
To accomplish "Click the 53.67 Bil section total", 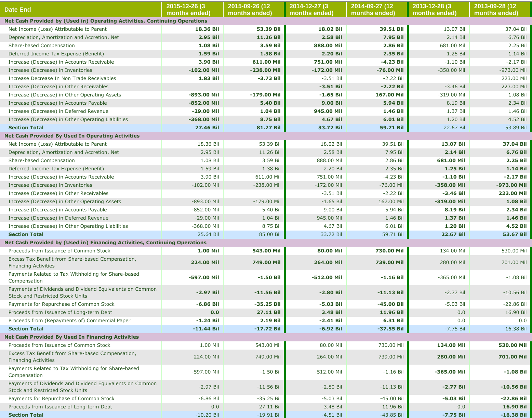I will click(515, 234).
